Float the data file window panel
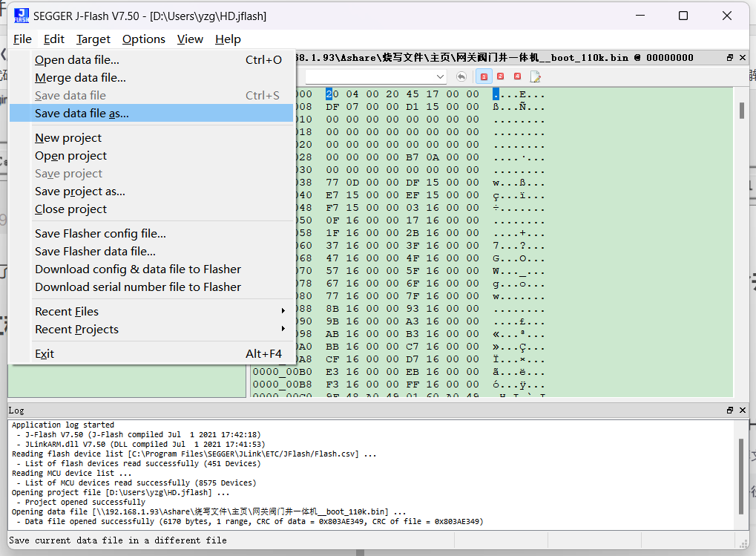Viewport: 756px width, 556px height. click(730, 57)
